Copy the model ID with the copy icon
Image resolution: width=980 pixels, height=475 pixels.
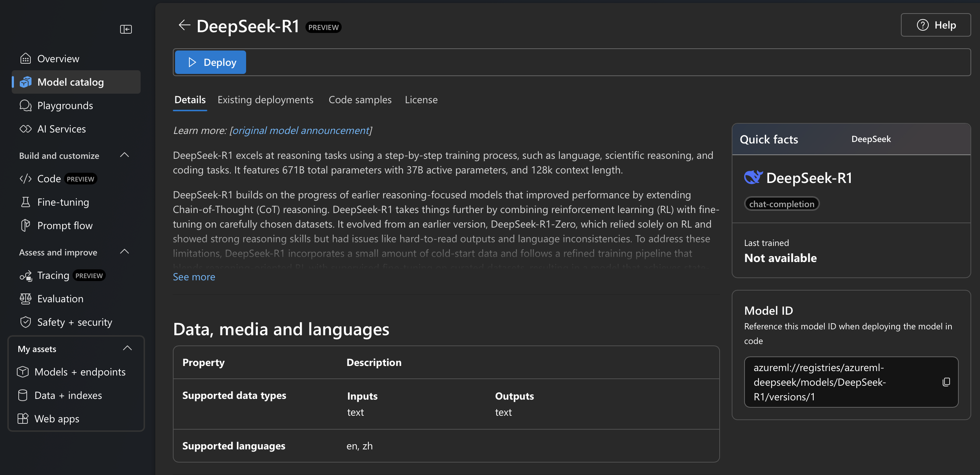click(x=946, y=382)
